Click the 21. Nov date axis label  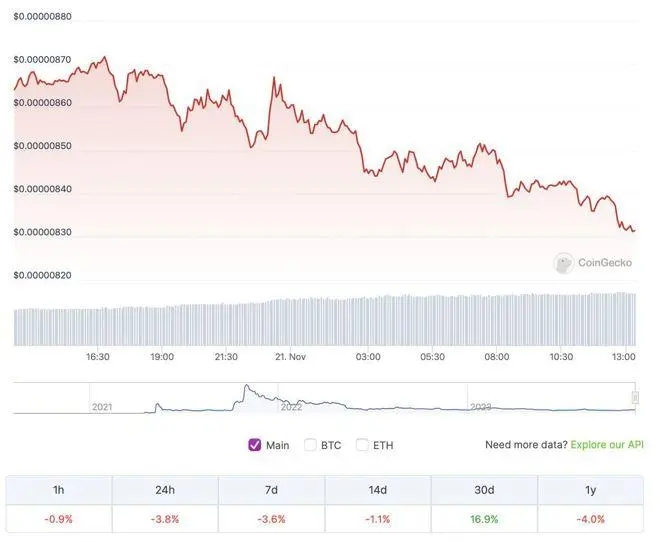[290, 357]
